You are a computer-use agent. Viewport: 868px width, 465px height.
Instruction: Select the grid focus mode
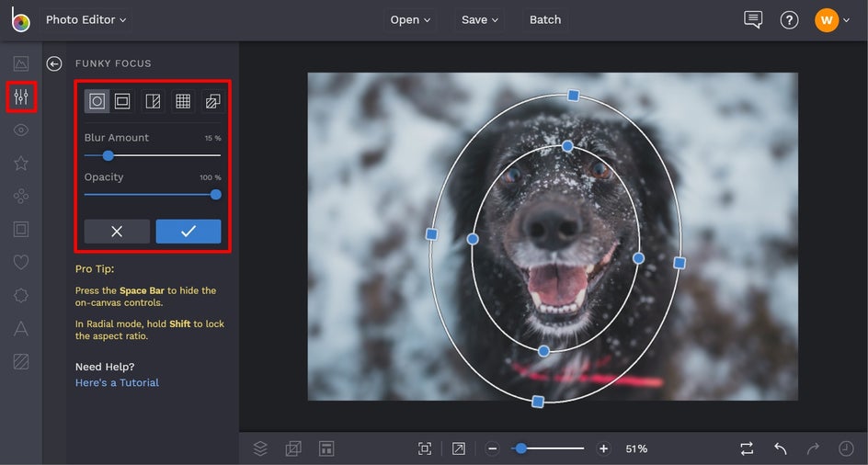[183, 101]
